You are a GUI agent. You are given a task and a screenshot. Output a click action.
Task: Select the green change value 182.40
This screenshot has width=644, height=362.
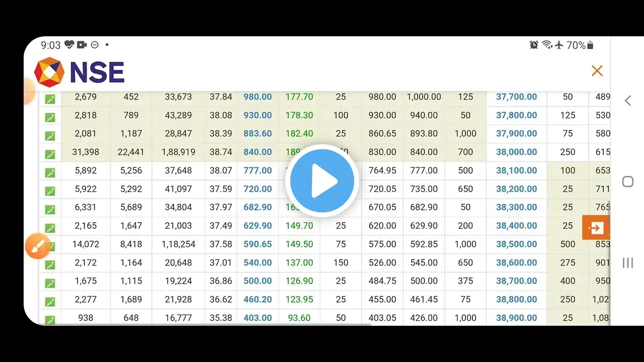[x=299, y=133]
